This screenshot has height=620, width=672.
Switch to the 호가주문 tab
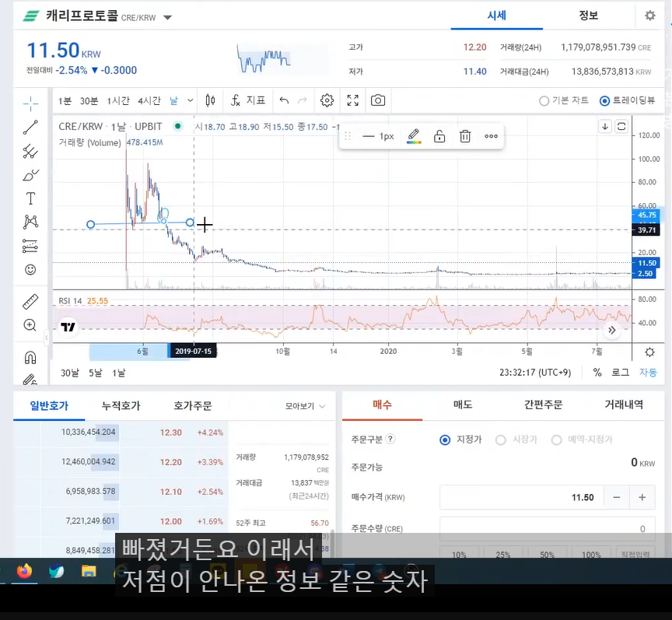click(192, 405)
